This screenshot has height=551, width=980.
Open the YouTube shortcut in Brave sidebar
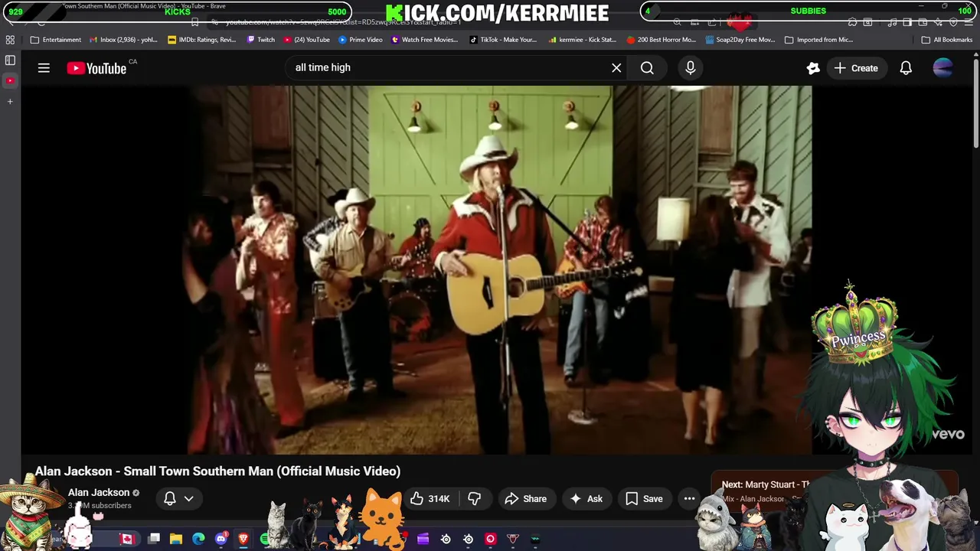tap(10, 80)
